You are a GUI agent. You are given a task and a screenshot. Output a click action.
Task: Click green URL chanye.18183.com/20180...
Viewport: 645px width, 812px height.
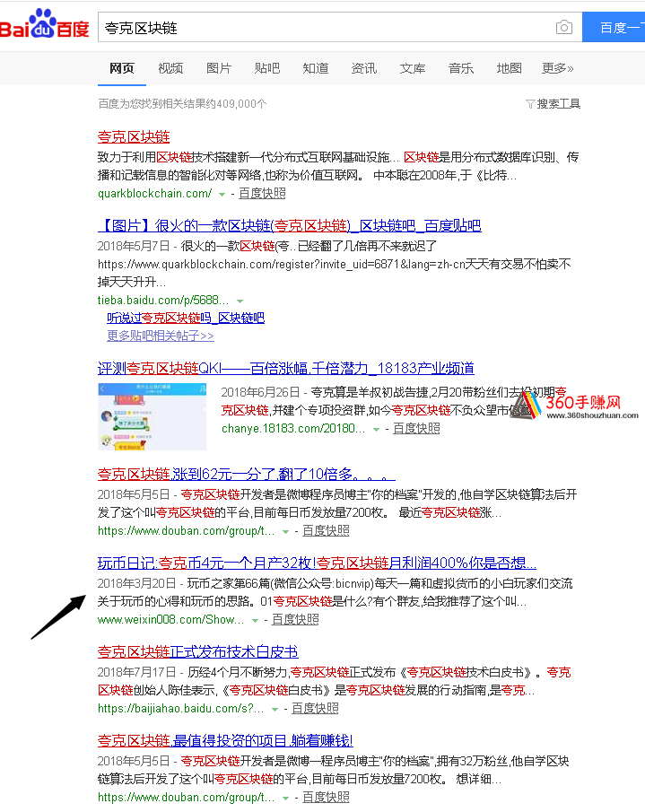point(293,428)
